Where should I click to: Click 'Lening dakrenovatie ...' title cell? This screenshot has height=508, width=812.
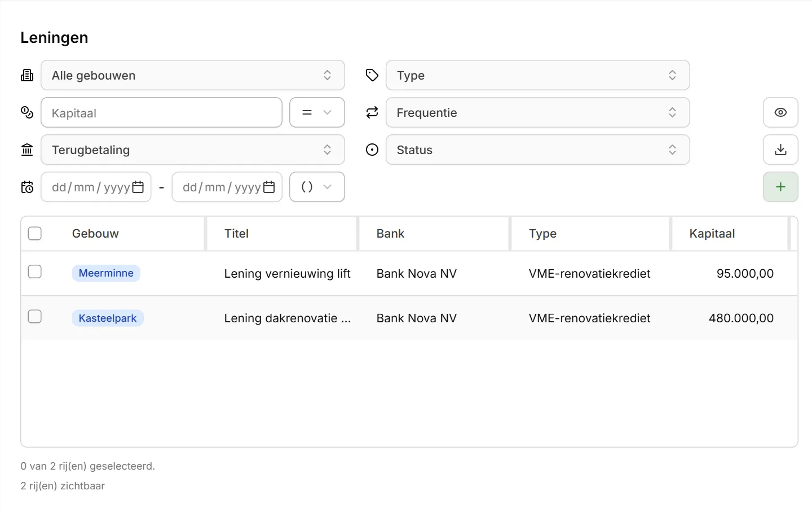point(287,318)
